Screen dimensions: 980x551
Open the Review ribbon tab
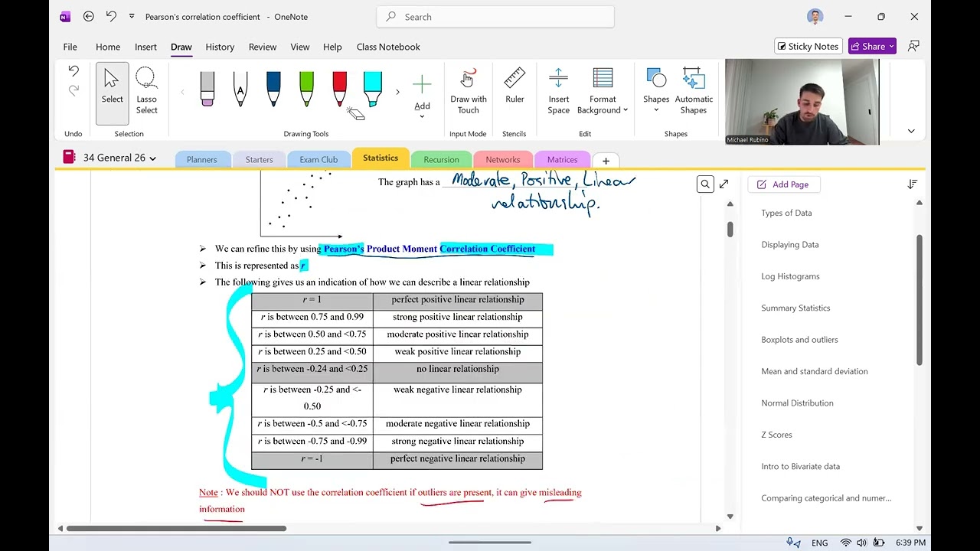[263, 47]
